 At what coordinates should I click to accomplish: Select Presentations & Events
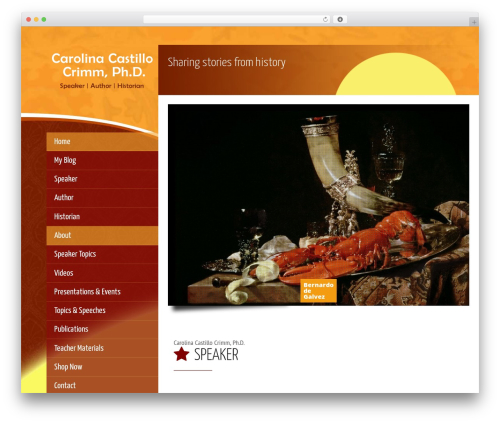pos(102,292)
